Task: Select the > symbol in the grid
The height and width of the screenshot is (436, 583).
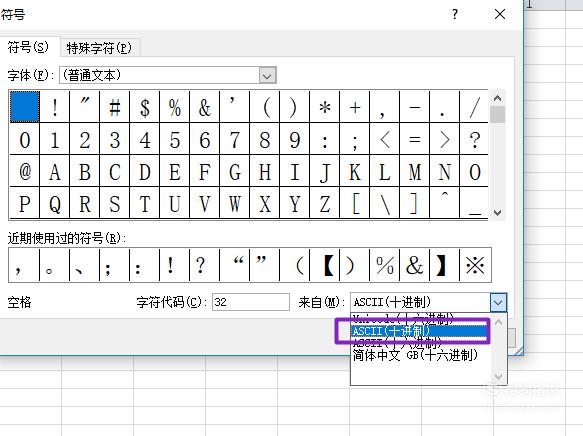Action: [x=445, y=139]
